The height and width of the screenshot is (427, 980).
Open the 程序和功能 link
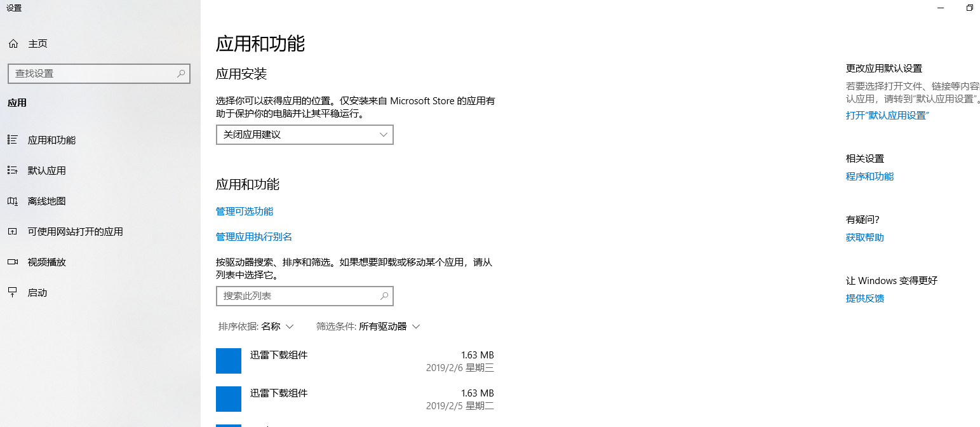pos(869,177)
